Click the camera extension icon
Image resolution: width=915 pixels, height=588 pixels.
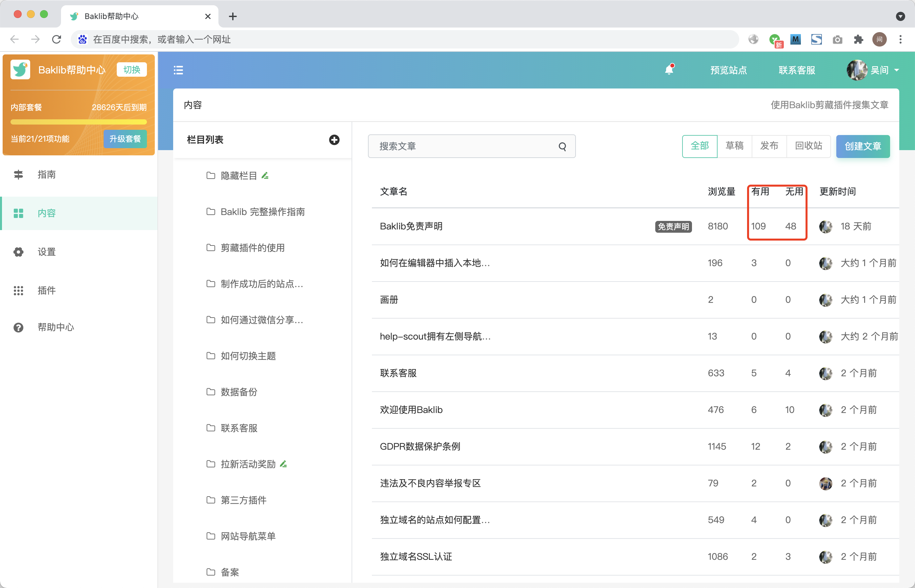tap(838, 39)
